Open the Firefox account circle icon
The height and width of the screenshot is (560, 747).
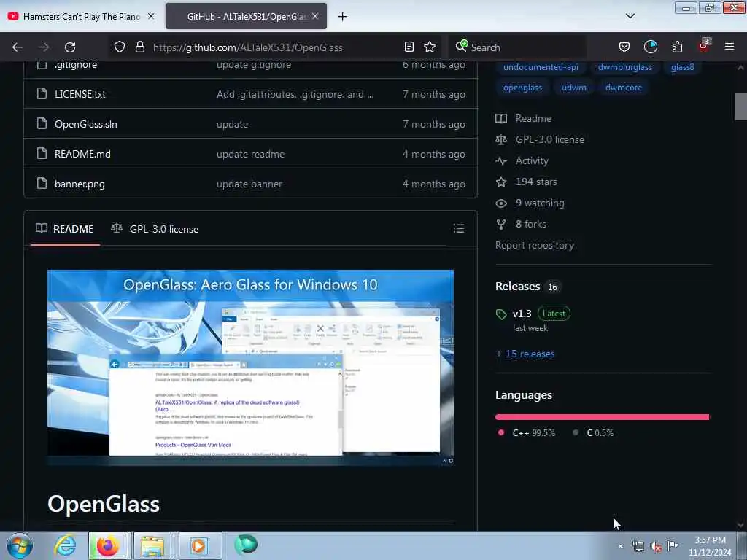coord(650,47)
